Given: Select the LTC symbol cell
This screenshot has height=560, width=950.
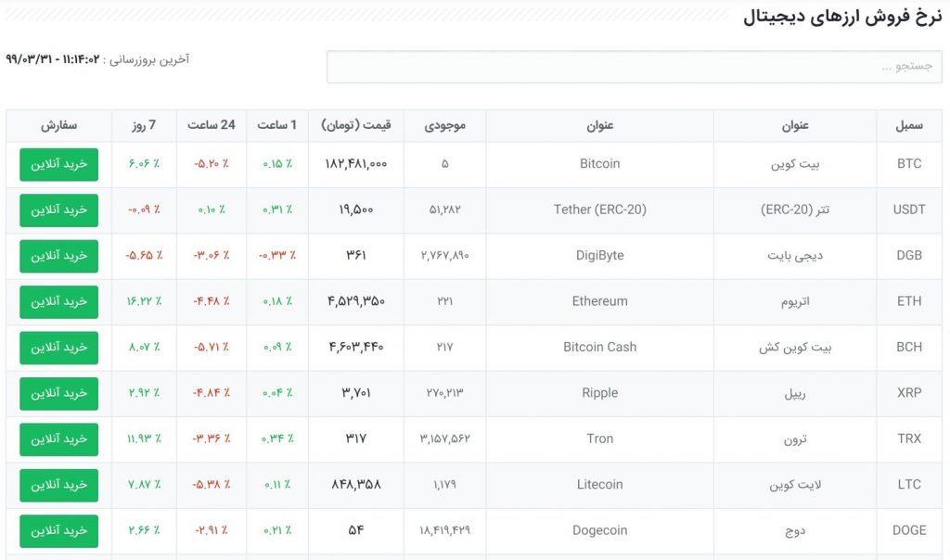Looking at the screenshot, I should tap(909, 484).
